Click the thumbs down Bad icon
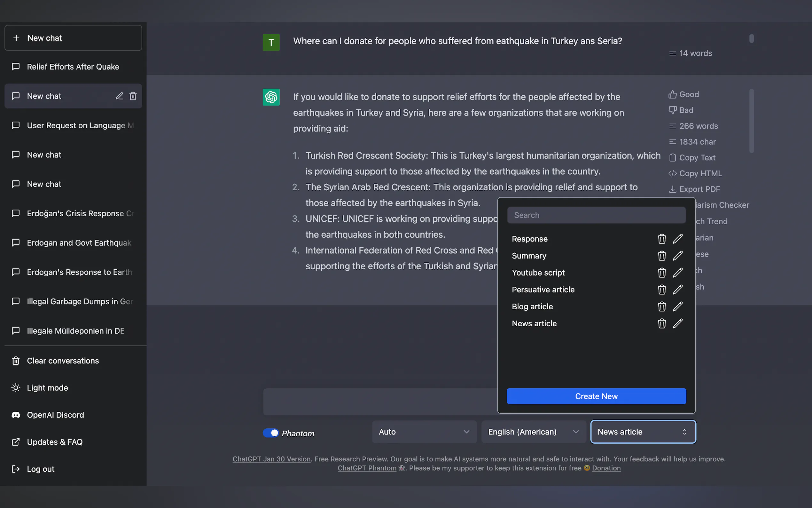 point(672,110)
